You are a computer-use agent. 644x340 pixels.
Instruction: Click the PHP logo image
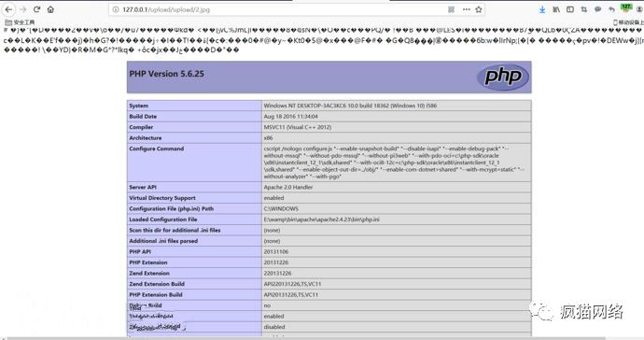tap(503, 77)
